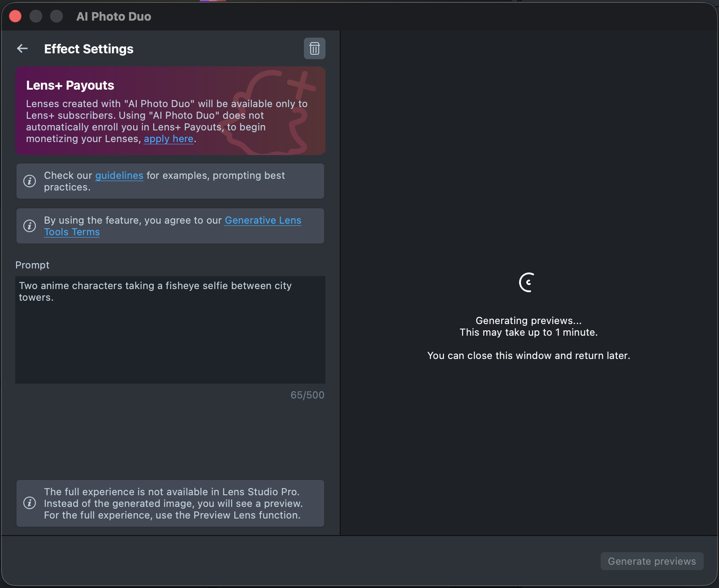The height and width of the screenshot is (588, 719).
Task: Close the AI Photo Duo window
Action: pos(15,17)
